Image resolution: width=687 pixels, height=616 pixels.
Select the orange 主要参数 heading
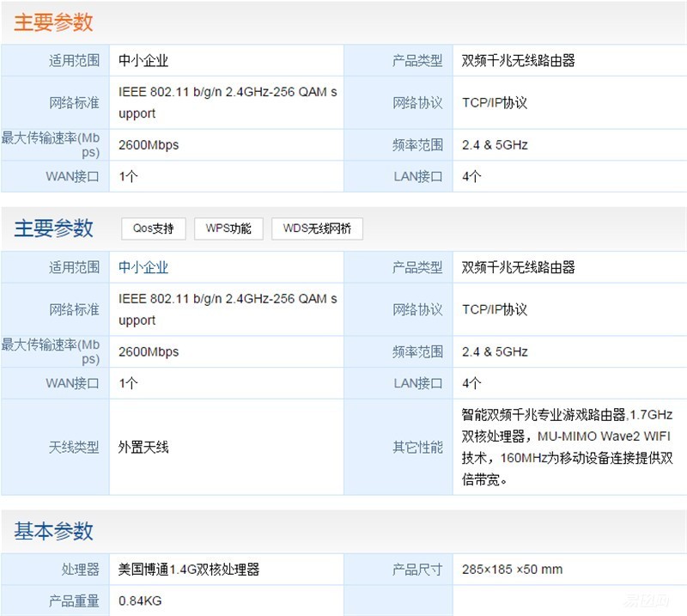[x=53, y=22]
